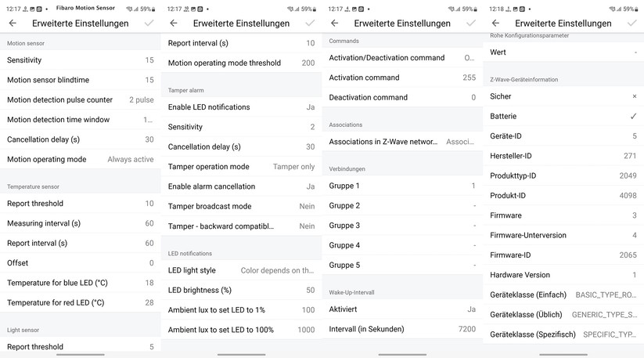Tap back arrow above the Tamper alarm section

(x=174, y=24)
